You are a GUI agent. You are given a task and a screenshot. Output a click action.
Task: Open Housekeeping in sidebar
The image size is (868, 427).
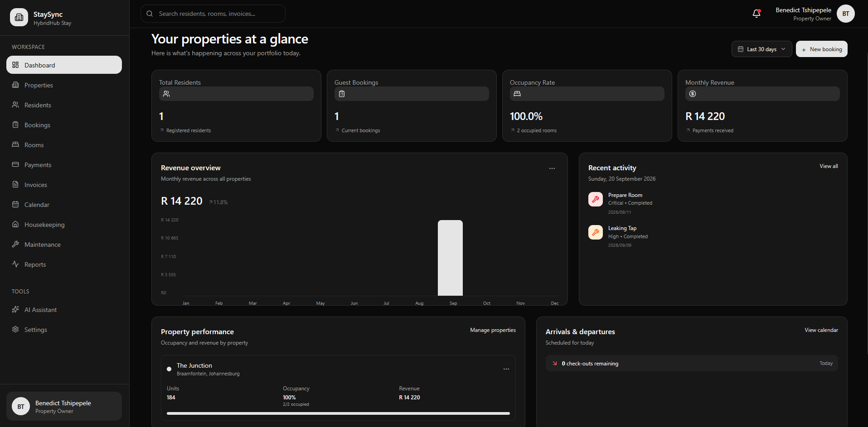pyautogui.click(x=64, y=225)
